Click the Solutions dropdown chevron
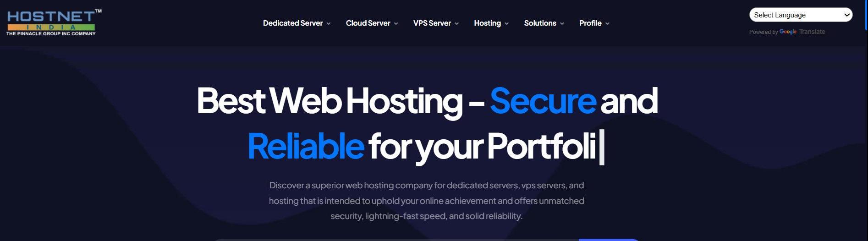Viewport: 868px width, 241px height. [x=562, y=24]
